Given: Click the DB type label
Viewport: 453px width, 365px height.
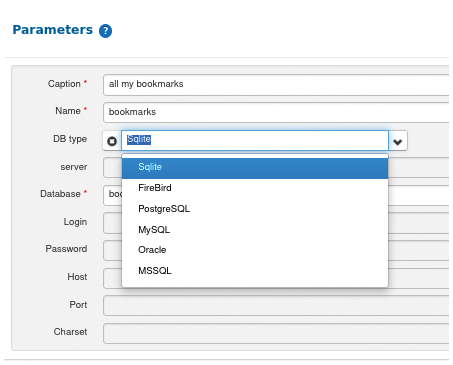Looking at the screenshot, I should pos(70,139).
